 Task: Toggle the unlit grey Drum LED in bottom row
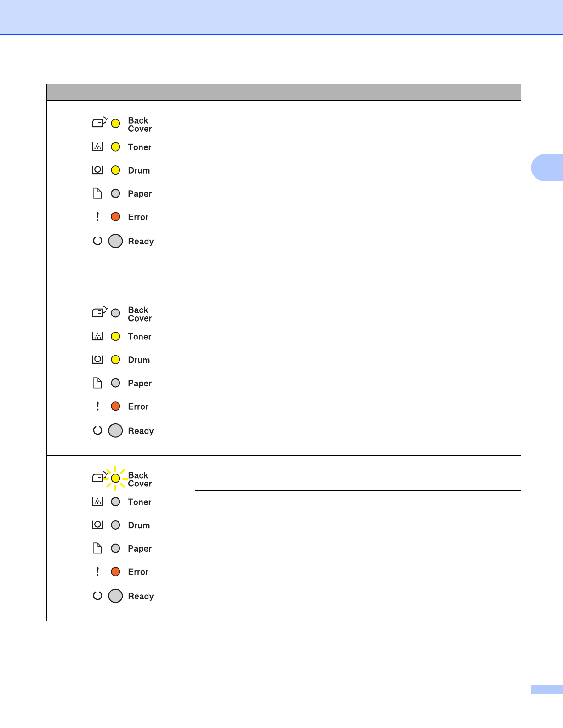tap(116, 525)
